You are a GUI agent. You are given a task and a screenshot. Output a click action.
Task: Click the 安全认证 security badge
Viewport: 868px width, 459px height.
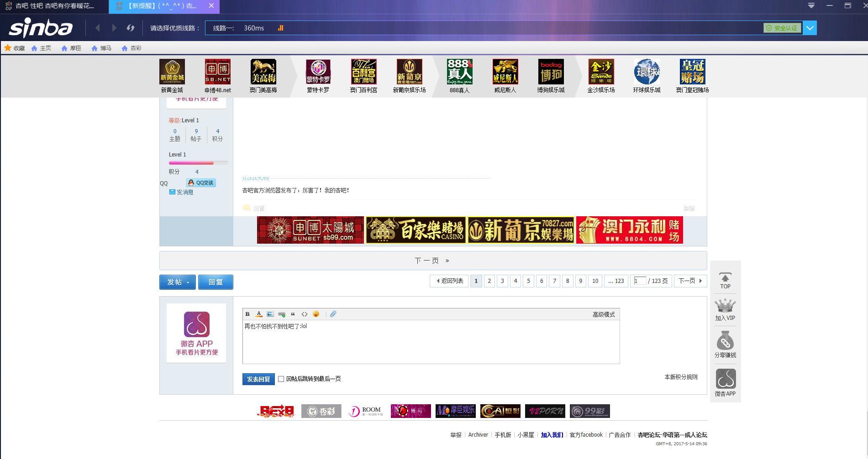click(782, 28)
